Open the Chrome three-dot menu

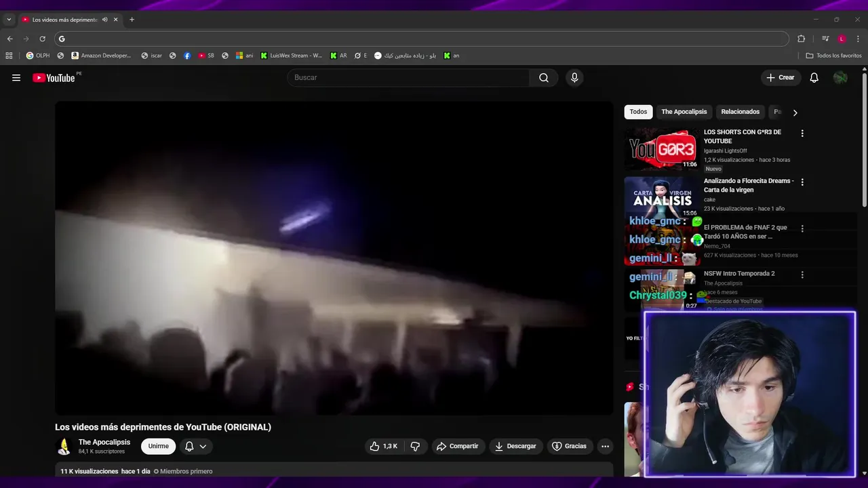[x=858, y=39]
